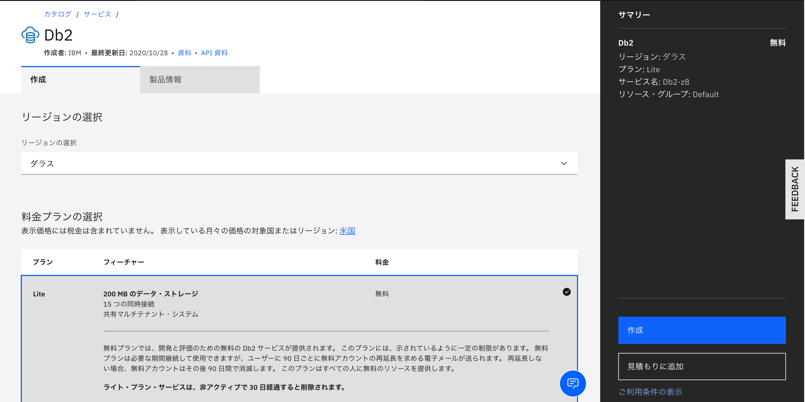Viewport: 805px width, 402px height.
Task: Click the 見積もりに追加 button
Action: point(702,367)
